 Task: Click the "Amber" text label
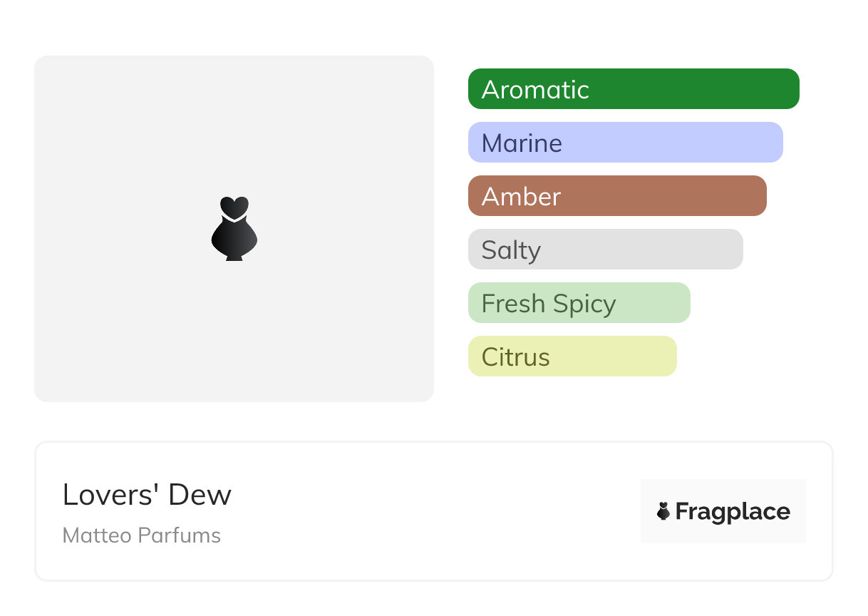[521, 197]
